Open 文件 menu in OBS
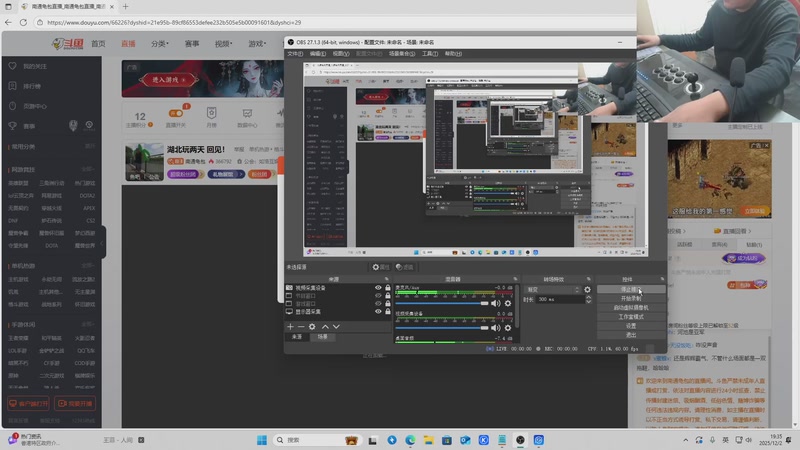Viewport: 800px width, 450px height. point(295,54)
